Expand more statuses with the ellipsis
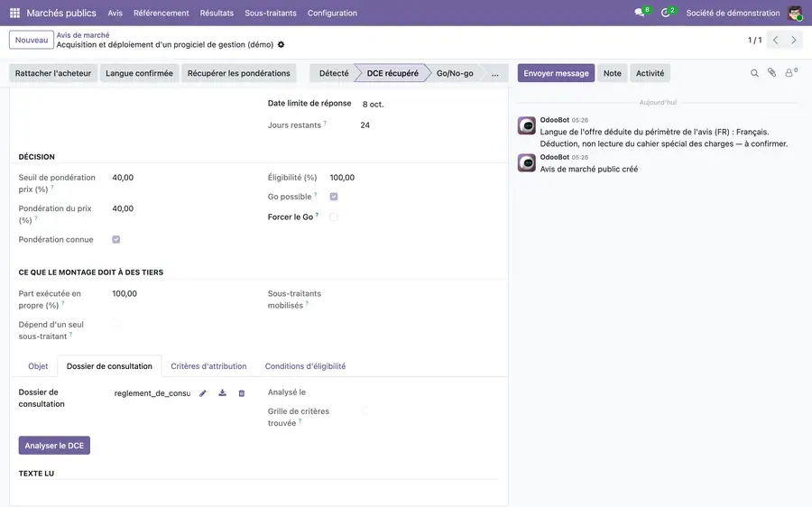This screenshot has width=812, height=507. pyautogui.click(x=495, y=73)
